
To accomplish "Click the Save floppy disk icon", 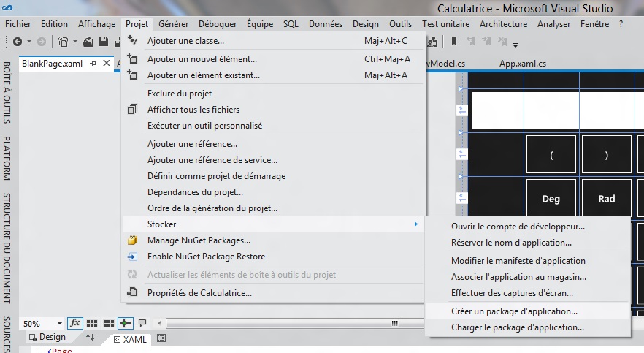I will pos(104,42).
